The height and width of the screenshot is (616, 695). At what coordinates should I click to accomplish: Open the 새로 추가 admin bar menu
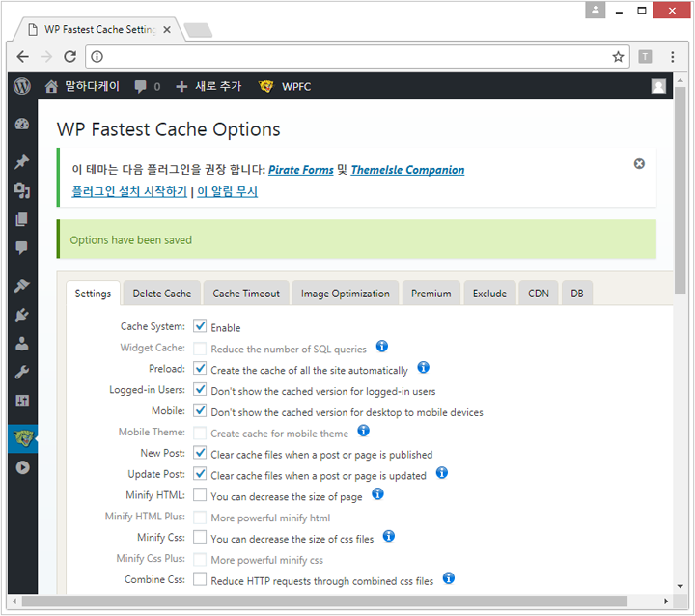click(208, 86)
